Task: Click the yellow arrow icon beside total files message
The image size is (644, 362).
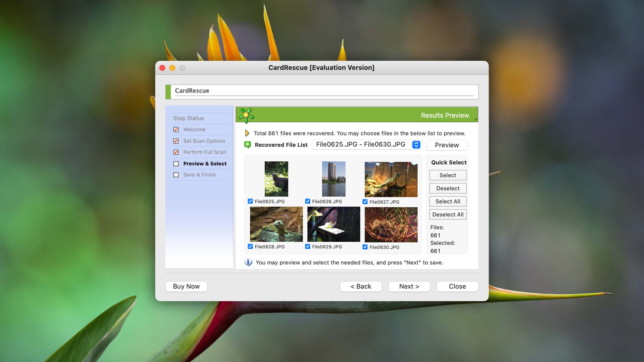Action: pos(247,133)
